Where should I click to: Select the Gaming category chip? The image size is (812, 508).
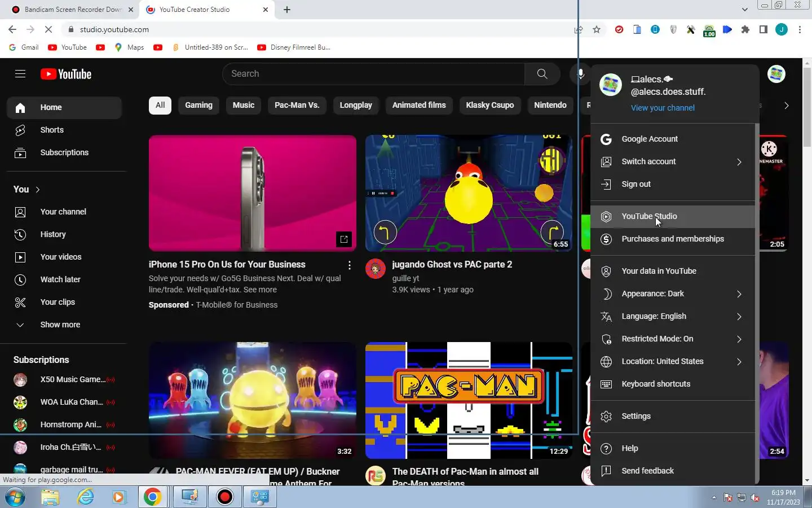point(198,106)
